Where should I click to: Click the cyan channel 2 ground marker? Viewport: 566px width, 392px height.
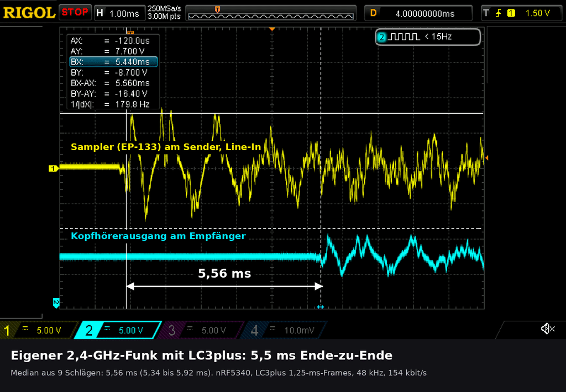(x=56, y=303)
